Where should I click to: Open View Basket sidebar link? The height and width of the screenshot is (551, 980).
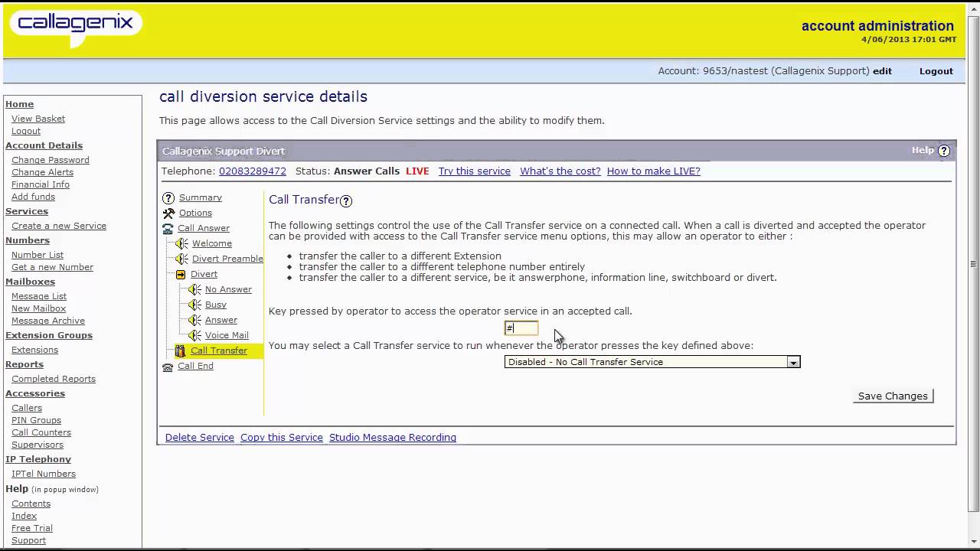coord(38,119)
